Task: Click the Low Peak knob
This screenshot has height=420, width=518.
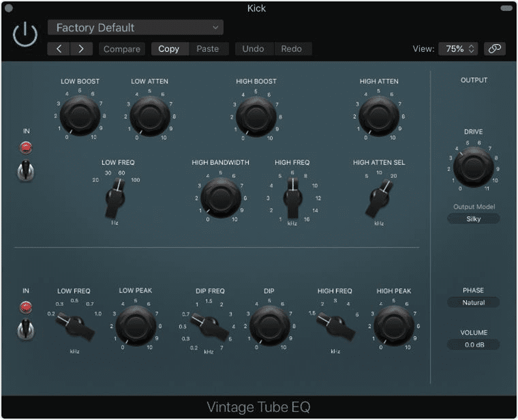Action: (136, 325)
